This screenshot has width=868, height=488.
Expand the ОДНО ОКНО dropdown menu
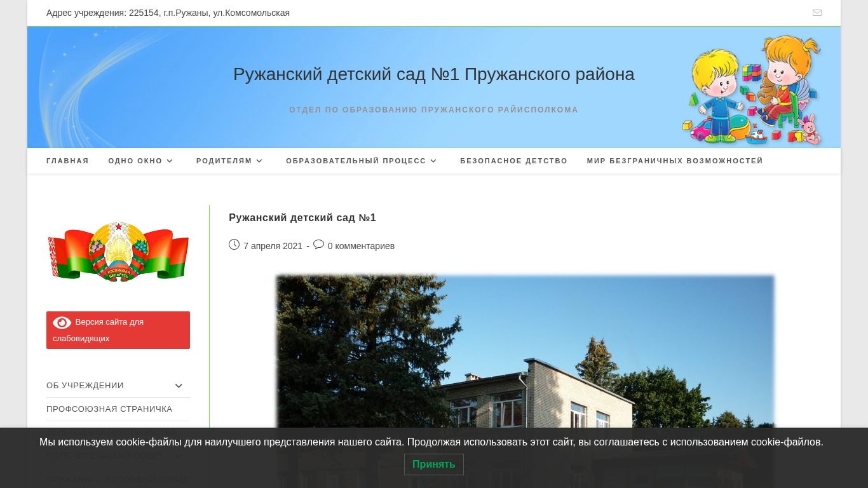point(140,161)
